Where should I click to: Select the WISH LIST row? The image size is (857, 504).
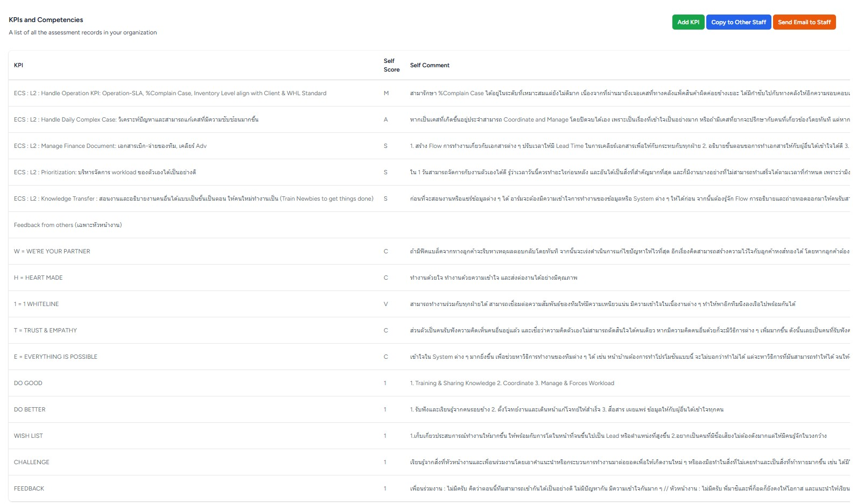tap(29, 436)
